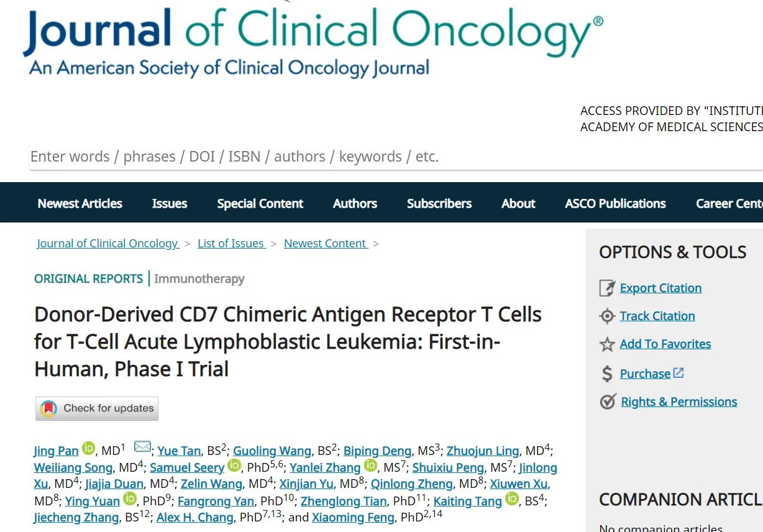Click the Rights & Permissions checkmark icon

click(608, 401)
